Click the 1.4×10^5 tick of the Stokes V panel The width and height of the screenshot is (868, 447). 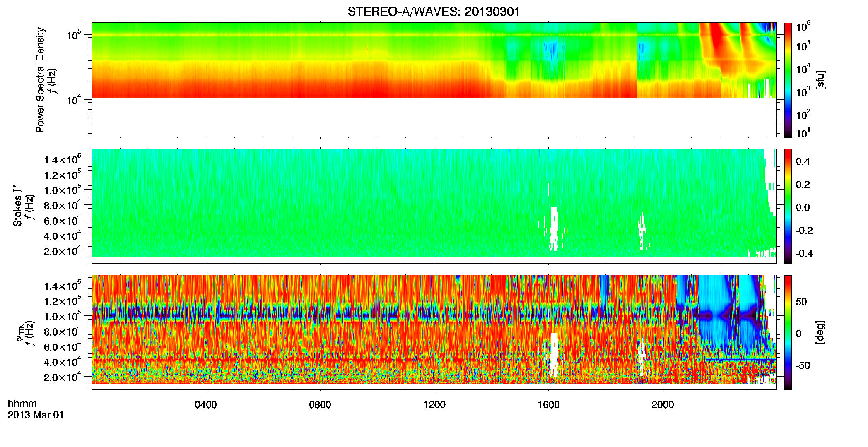(x=63, y=159)
